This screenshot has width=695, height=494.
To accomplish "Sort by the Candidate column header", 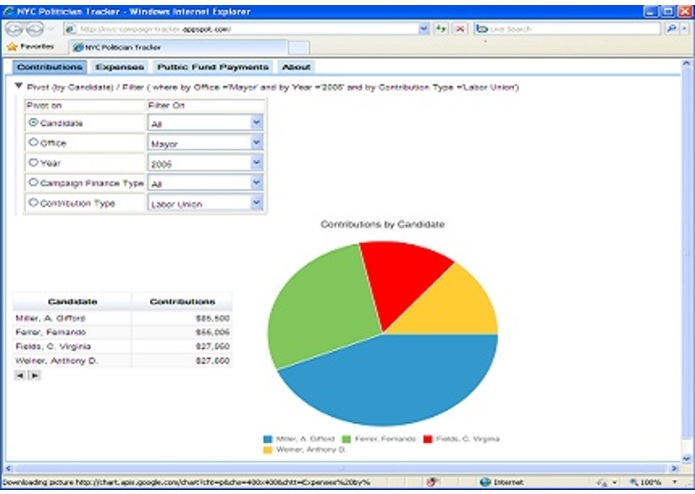I will (x=72, y=302).
